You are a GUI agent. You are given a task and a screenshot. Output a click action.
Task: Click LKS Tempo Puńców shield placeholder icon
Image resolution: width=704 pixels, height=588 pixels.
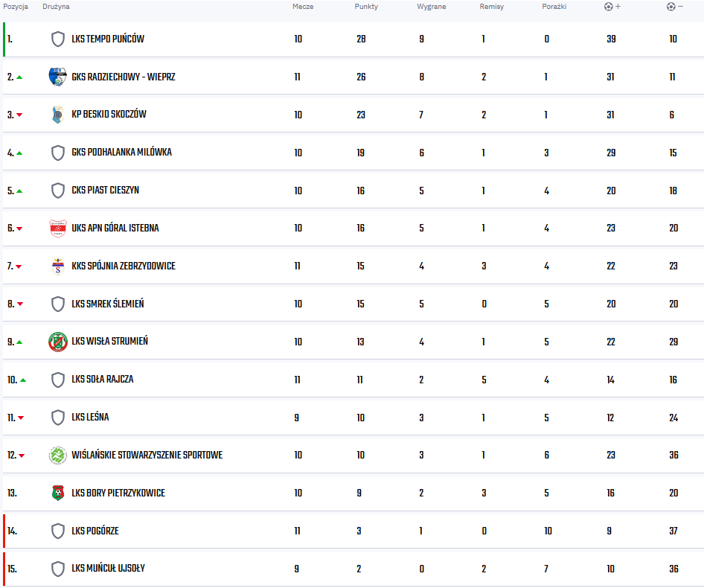click(x=57, y=39)
